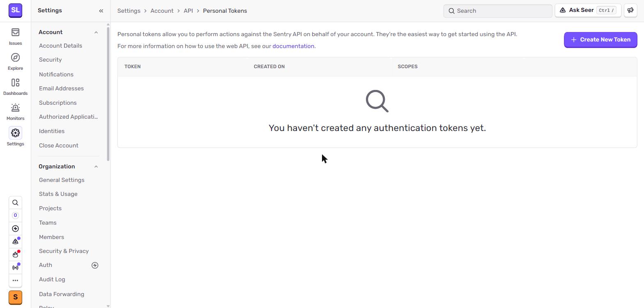Screen dimensions: 644x308
Task: Open the Security settings page
Action: tap(50, 60)
